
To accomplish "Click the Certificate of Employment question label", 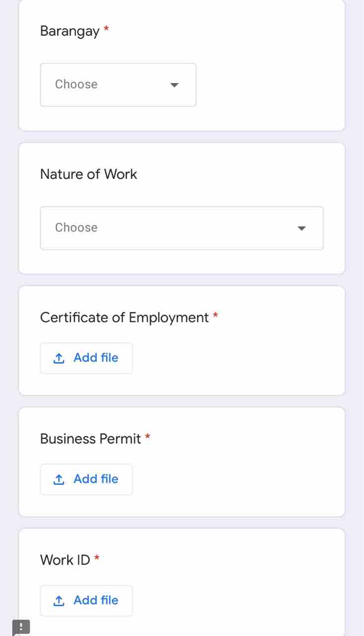I will 124,318.
